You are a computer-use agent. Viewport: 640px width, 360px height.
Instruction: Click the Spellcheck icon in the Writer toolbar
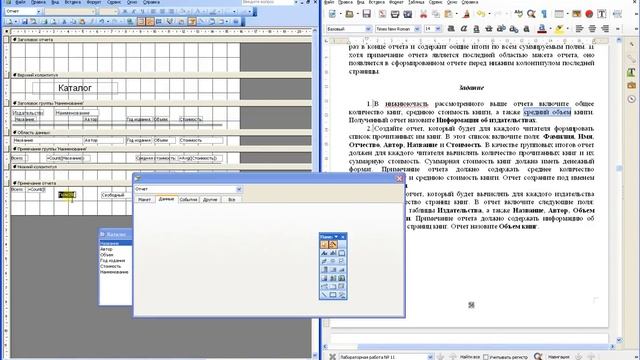coord(518,13)
